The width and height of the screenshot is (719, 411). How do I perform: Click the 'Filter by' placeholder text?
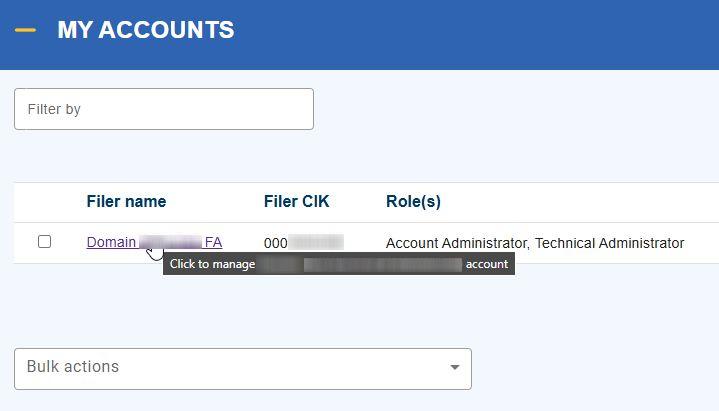pyautogui.click(x=54, y=109)
